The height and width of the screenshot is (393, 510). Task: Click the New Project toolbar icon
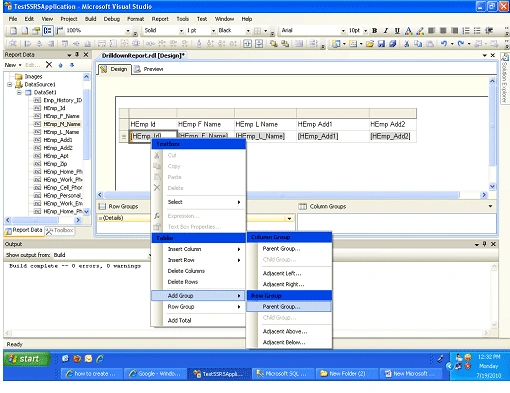tap(336, 43)
